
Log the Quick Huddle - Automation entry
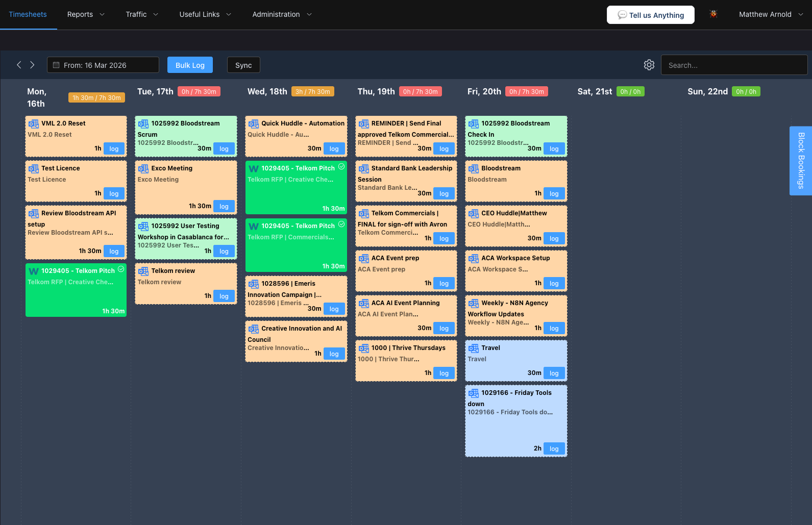pos(334,148)
